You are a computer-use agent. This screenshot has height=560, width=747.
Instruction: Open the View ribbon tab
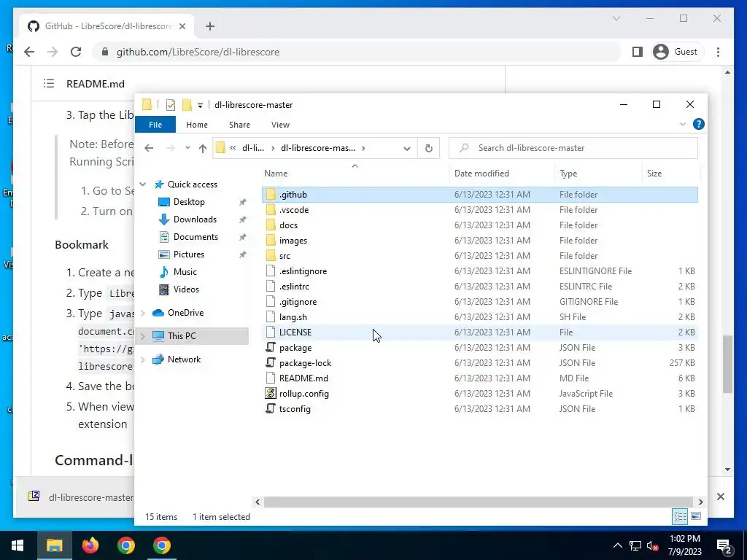click(x=280, y=125)
